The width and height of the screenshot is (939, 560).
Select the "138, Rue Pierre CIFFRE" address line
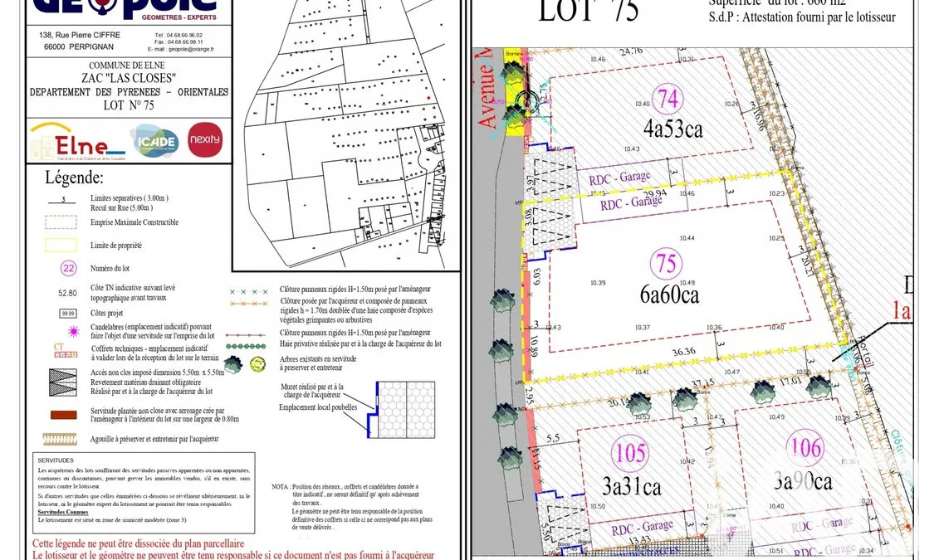coord(80,36)
